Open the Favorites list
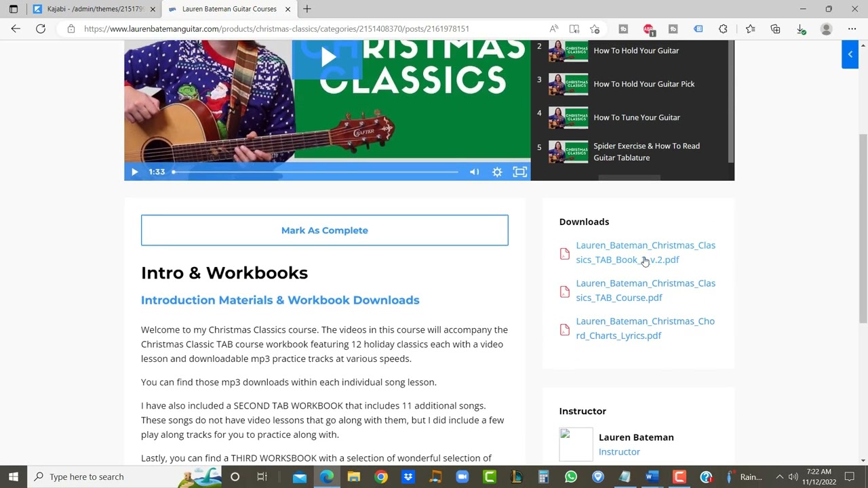This screenshot has height=488, width=868. (750, 28)
